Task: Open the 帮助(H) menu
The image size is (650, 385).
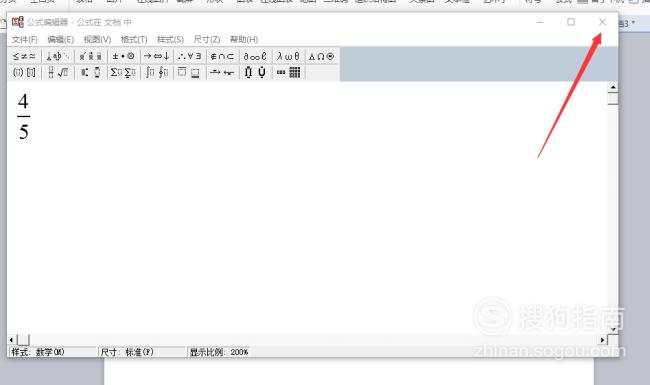Action: 244,39
